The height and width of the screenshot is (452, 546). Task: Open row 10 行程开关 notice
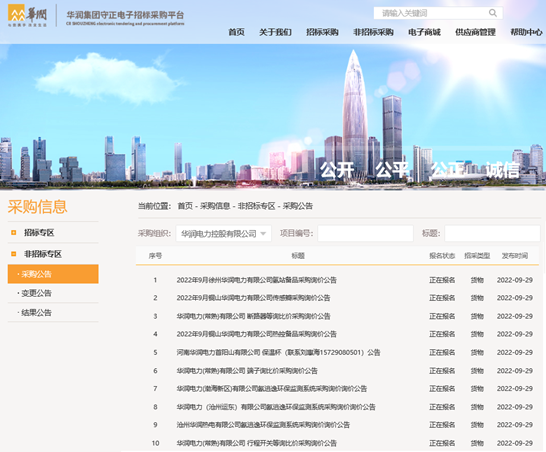click(256, 443)
